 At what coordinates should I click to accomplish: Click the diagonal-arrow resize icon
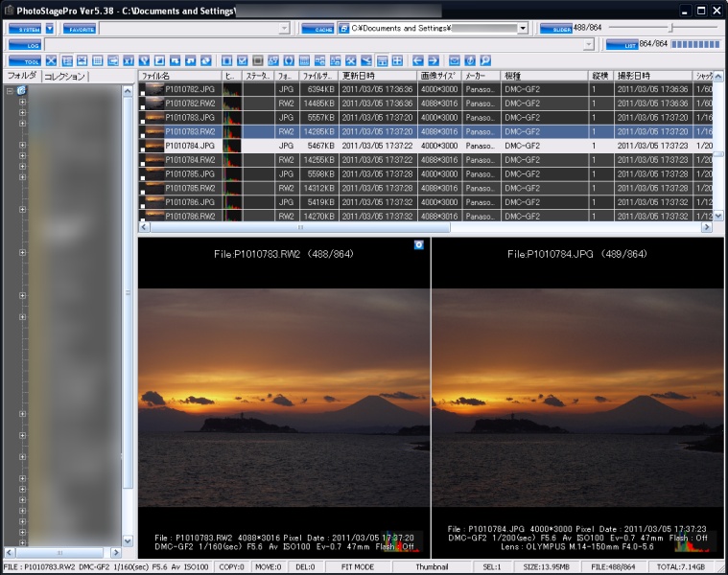pos(159,60)
